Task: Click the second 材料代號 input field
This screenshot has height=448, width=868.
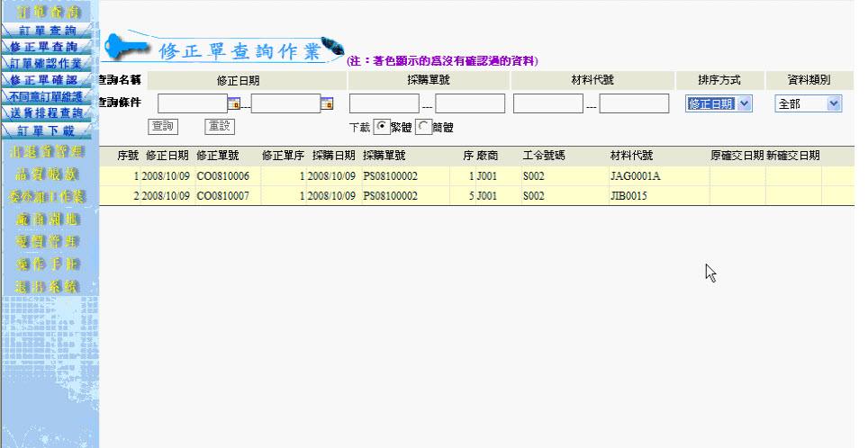Action: (634, 103)
